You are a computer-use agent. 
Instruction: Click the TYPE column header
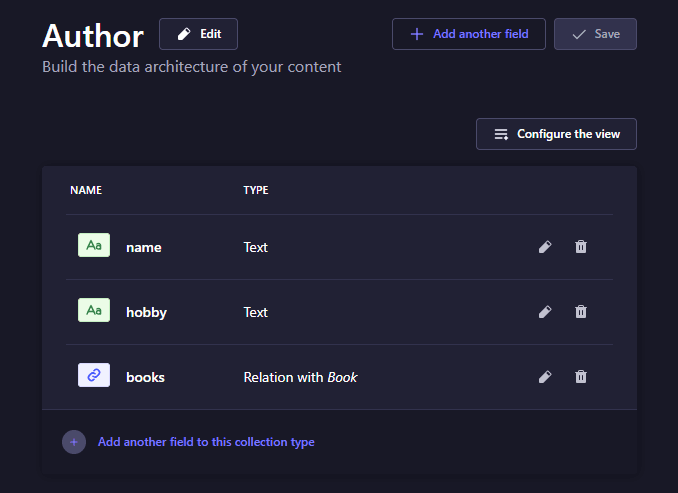point(256,190)
